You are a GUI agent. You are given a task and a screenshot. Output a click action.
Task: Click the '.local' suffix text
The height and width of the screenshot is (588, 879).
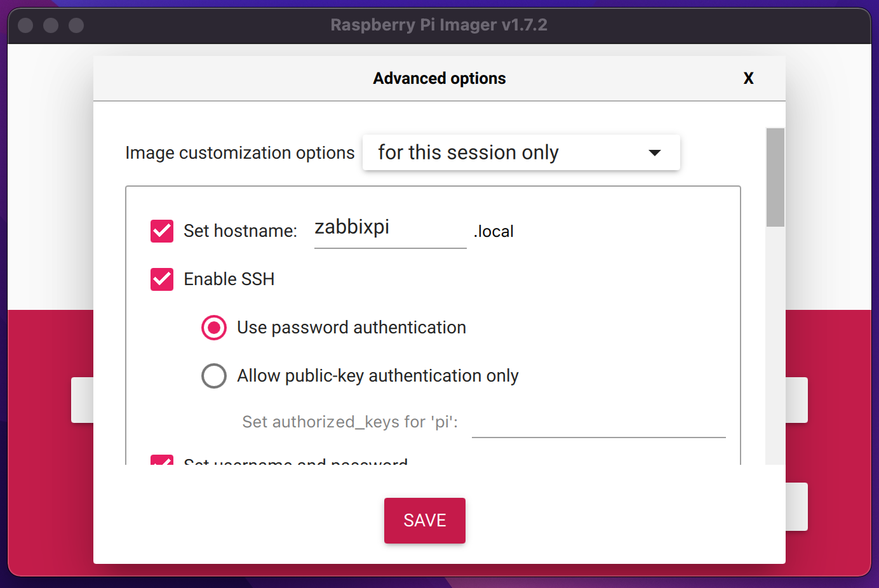coord(493,231)
